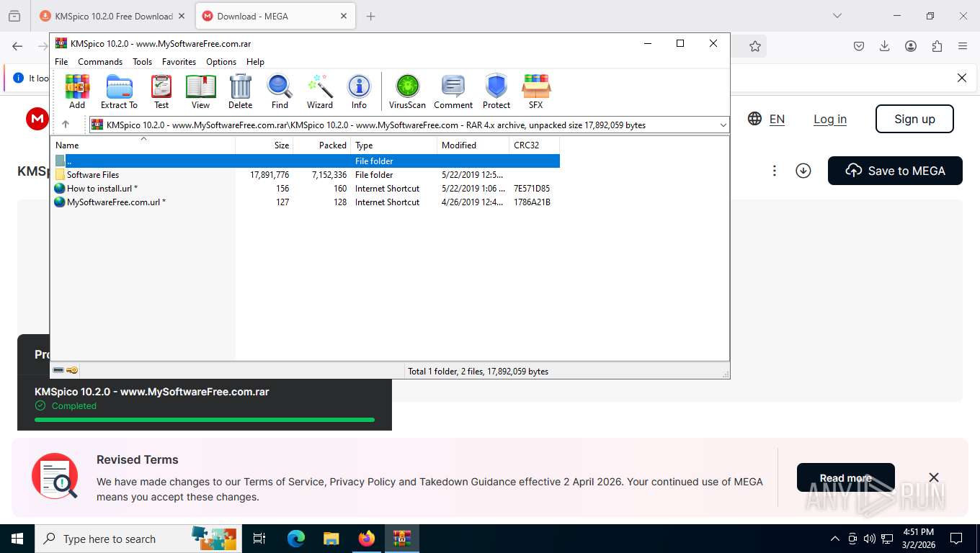This screenshot has height=553, width=980.
Task: Click the Task View taskbar icon
Action: 259,539
